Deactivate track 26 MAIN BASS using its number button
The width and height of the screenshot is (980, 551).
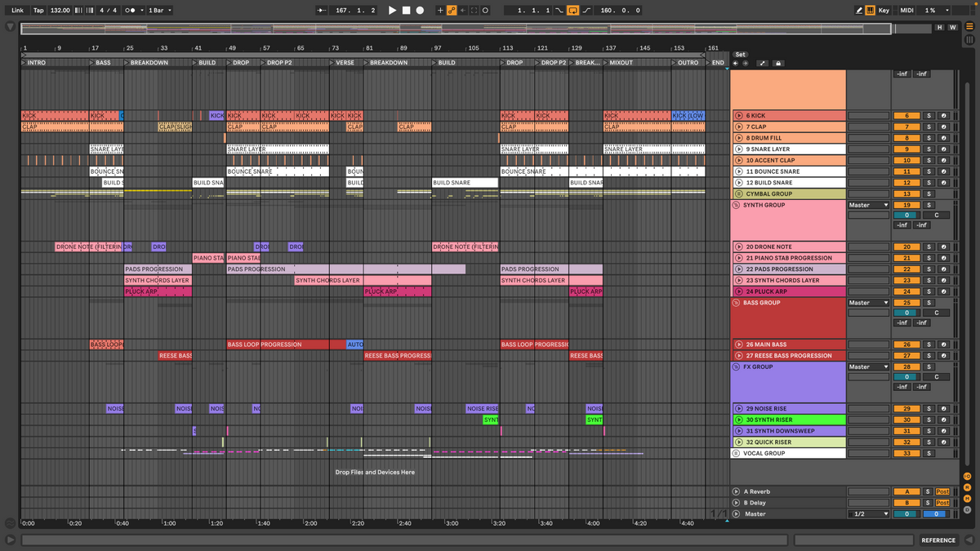coord(906,344)
